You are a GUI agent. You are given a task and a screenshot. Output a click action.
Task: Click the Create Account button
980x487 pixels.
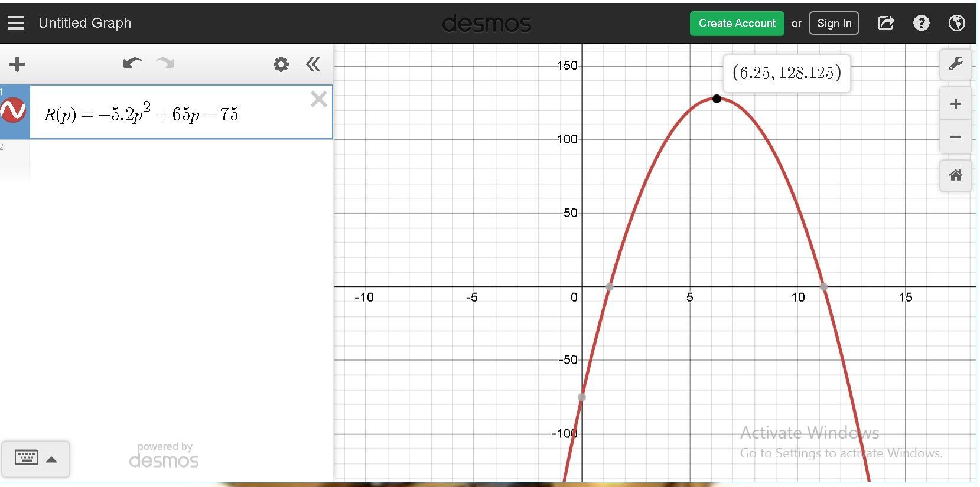click(x=737, y=24)
